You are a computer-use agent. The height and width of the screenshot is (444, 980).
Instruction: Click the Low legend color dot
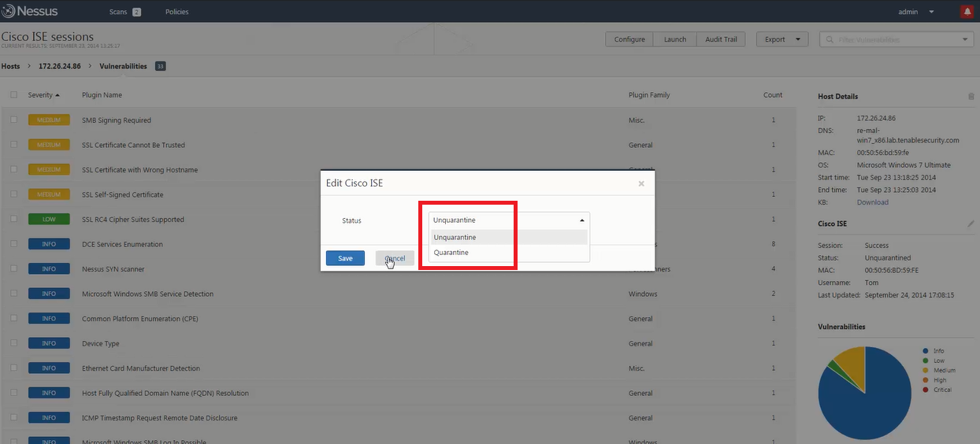(925, 361)
